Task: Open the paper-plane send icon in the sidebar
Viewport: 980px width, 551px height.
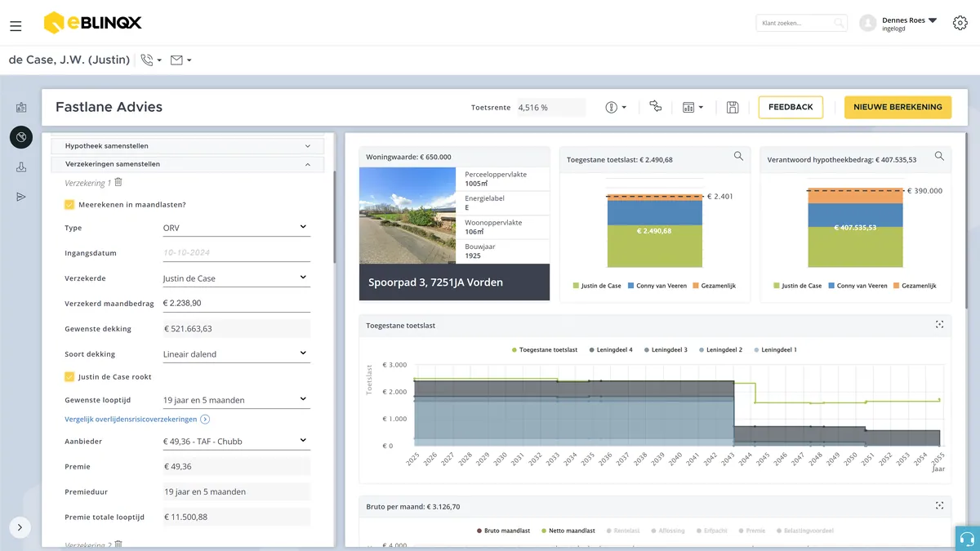Action: click(21, 197)
